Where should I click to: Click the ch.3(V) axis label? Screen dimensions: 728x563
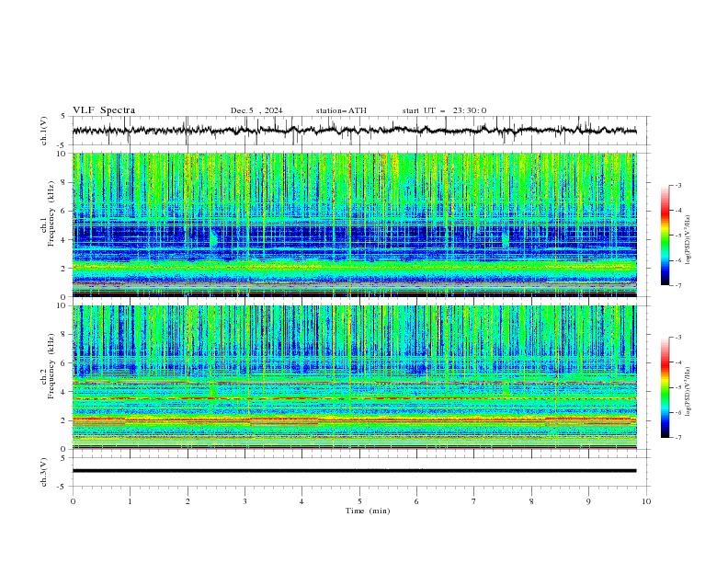(44, 472)
